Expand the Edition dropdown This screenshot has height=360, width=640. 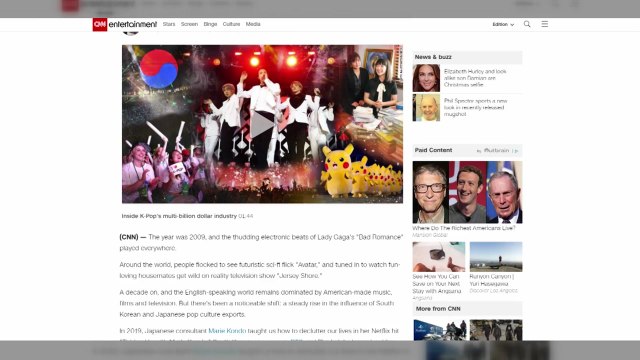(503, 24)
